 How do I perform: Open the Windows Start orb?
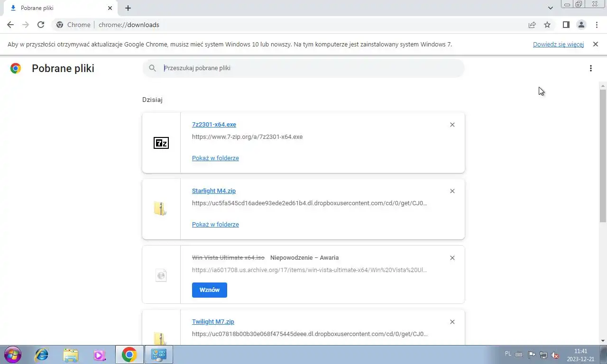[x=12, y=355]
